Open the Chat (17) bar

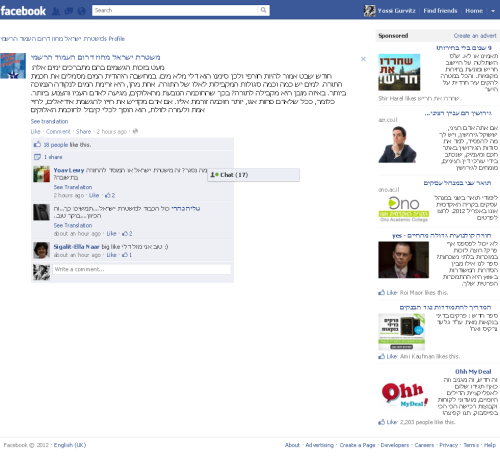[x=253, y=175]
